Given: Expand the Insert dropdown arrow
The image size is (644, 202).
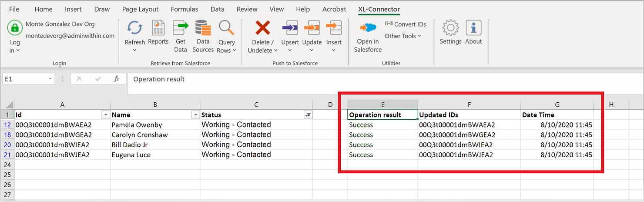Looking at the screenshot, I should (334, 50).
